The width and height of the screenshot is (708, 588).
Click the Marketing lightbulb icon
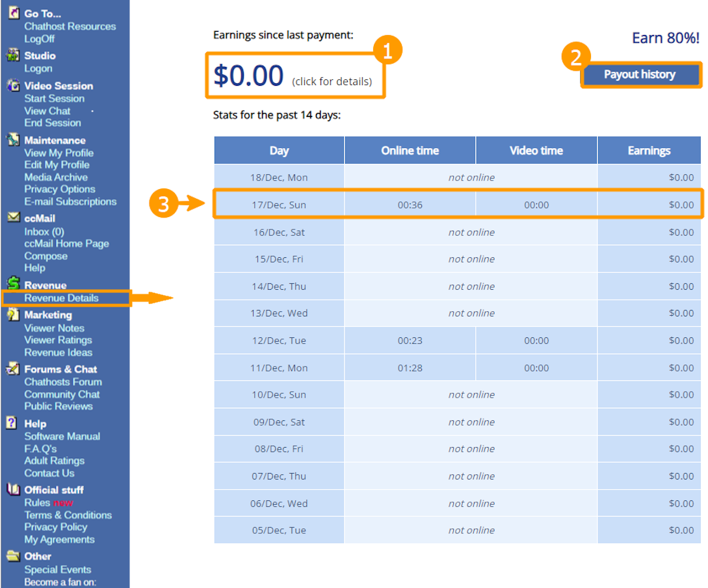tap(13, 314)
